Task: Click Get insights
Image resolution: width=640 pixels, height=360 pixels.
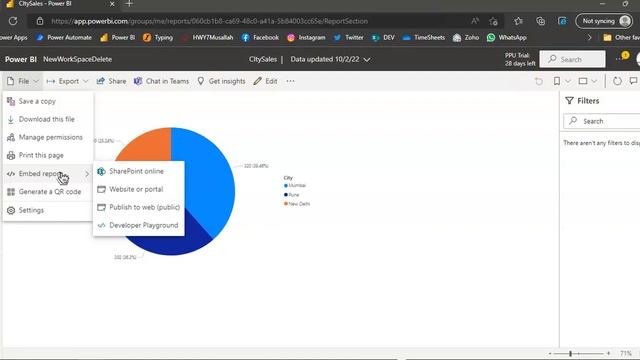Action: (x=221, y=81)
